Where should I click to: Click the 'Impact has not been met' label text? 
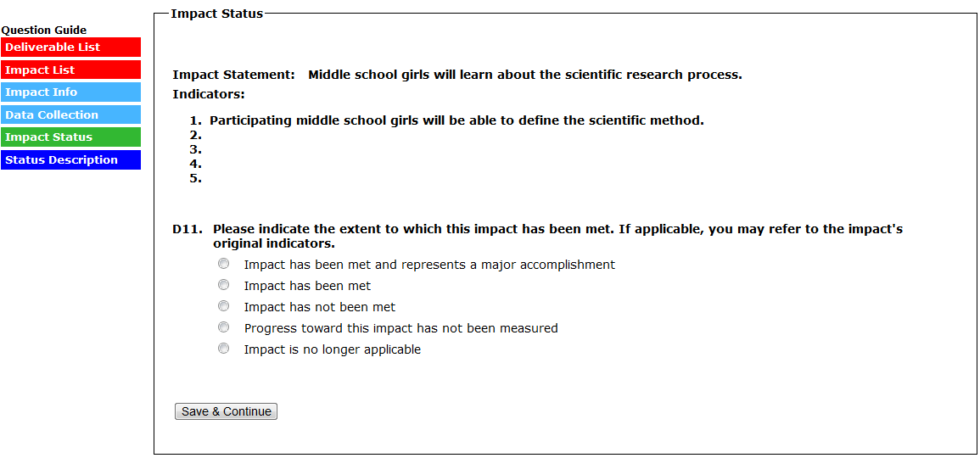pos(319,307)
